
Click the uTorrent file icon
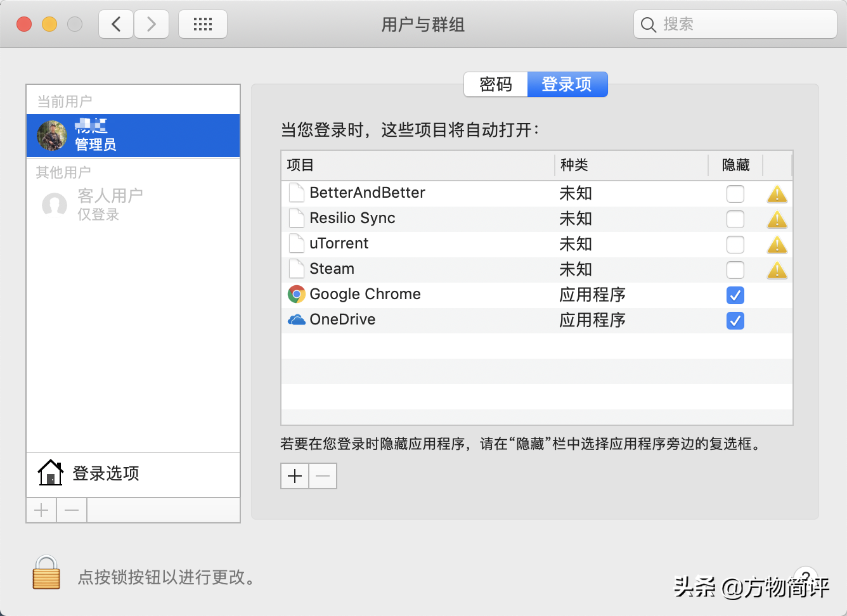pyautogui.click(x=296, y=243)
